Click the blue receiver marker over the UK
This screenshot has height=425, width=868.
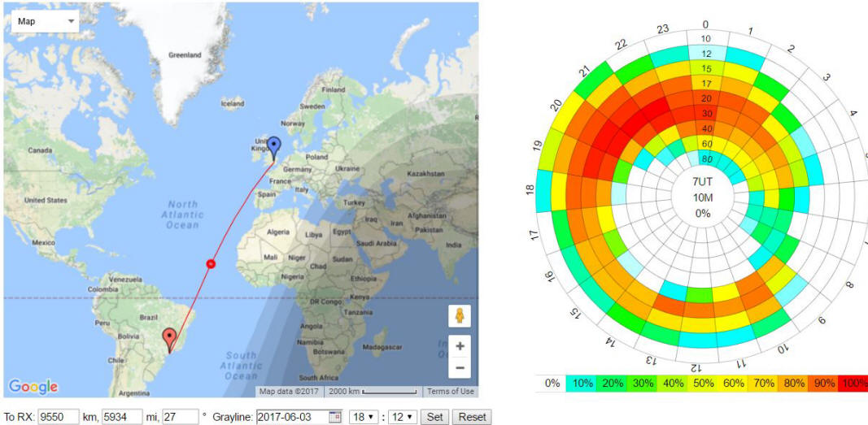pyautogui.click(x=274, y=146)
